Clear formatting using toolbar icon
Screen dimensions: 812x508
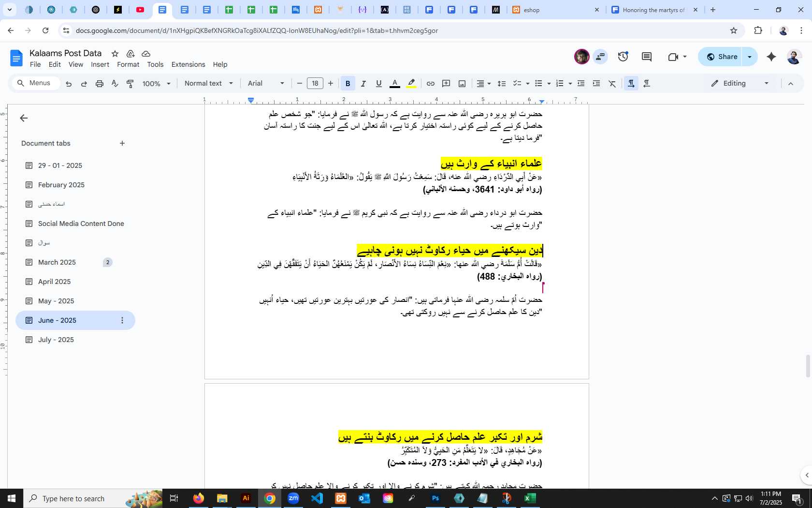(612, 84)
